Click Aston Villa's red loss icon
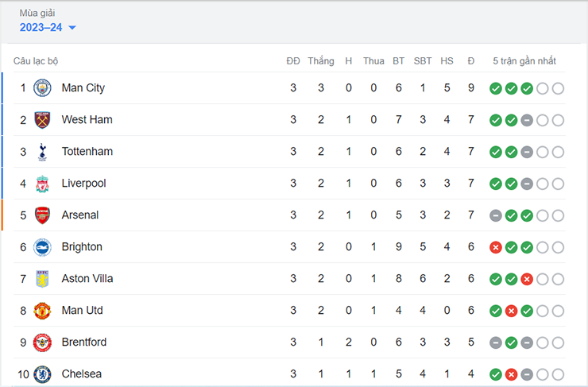588x387 pixels. coord(526,279)
